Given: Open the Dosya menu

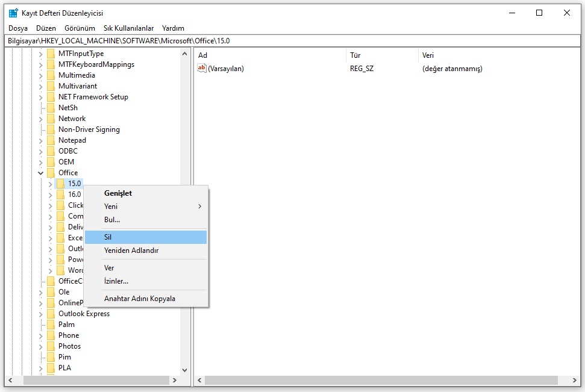Looking at the screenshot, I should click(18, 28).
